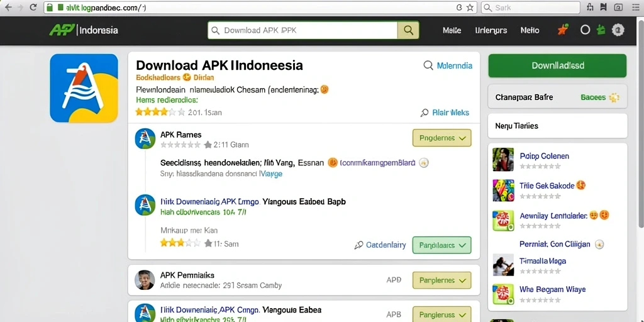The image size is (644, 322).
Task: Open the Urlenprs nav item
Action: [x=491, y=30]
